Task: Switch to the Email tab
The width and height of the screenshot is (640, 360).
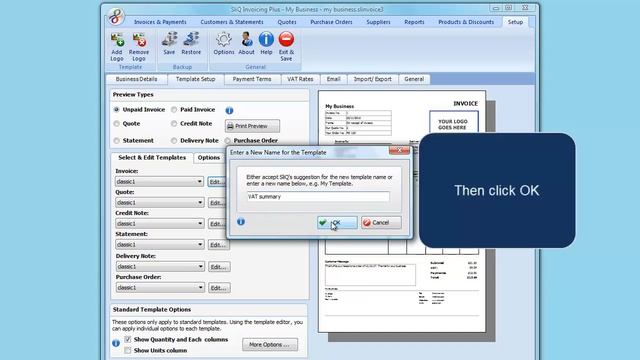Action: tap(333, 79)
